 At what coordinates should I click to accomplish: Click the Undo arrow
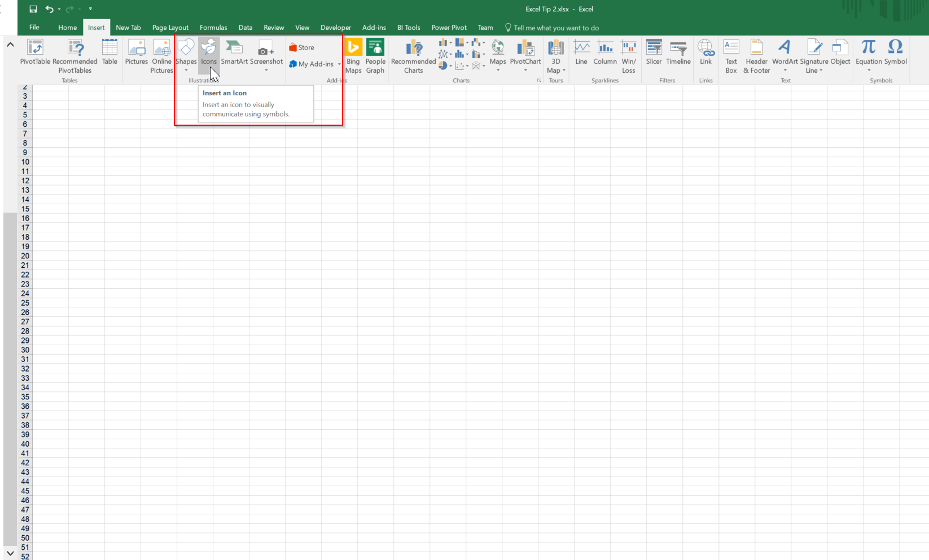(50, 9)
